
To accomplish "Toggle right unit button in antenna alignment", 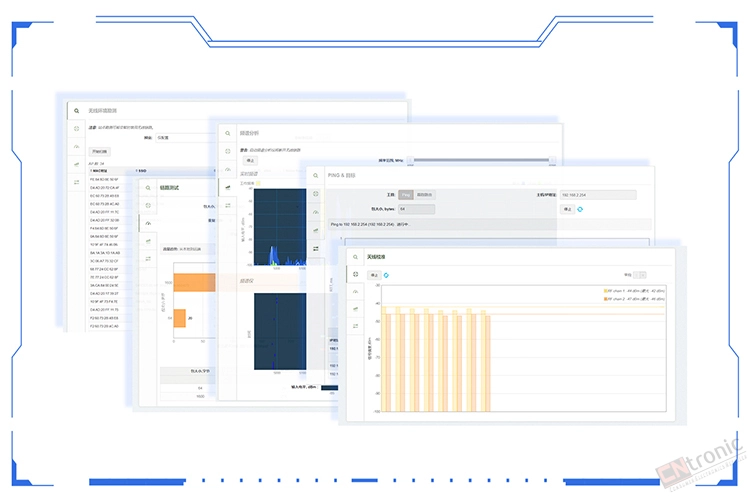I will (x=643, y=275).
